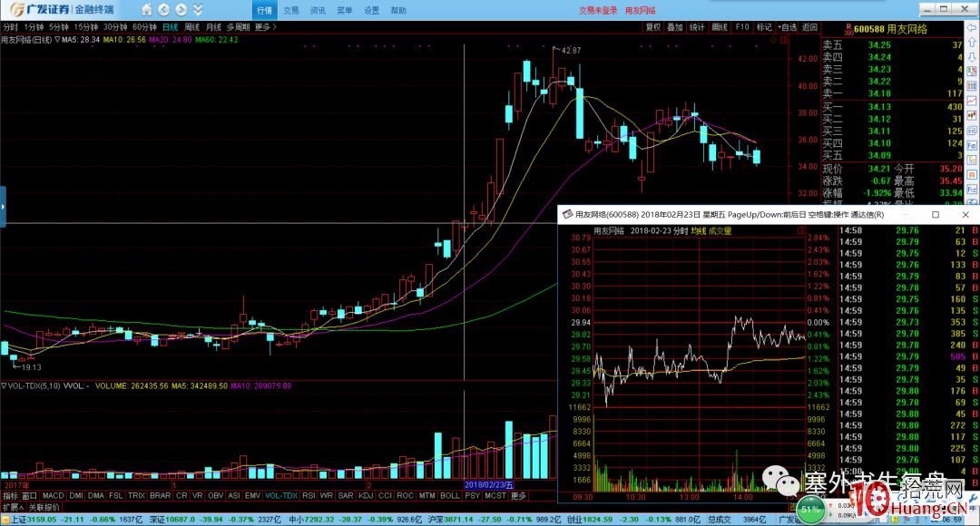Click the 标记 mark button

764,27
